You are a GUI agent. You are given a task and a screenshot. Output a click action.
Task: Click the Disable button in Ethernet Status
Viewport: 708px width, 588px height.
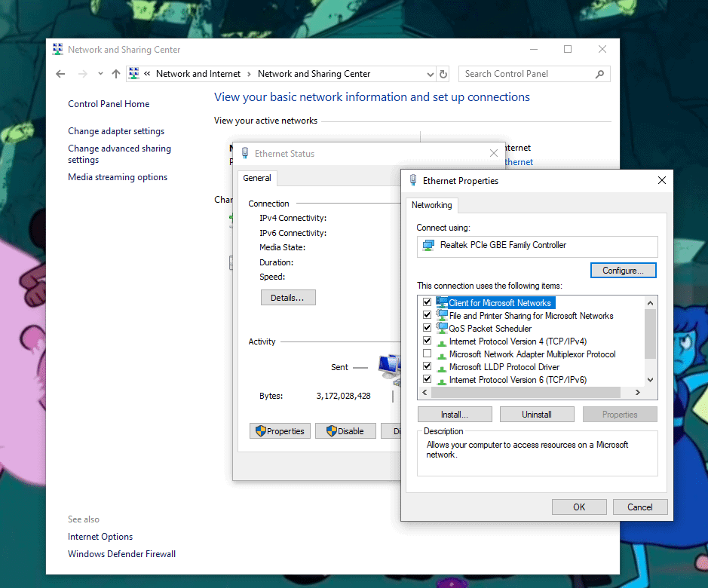(x=345, y=431)
